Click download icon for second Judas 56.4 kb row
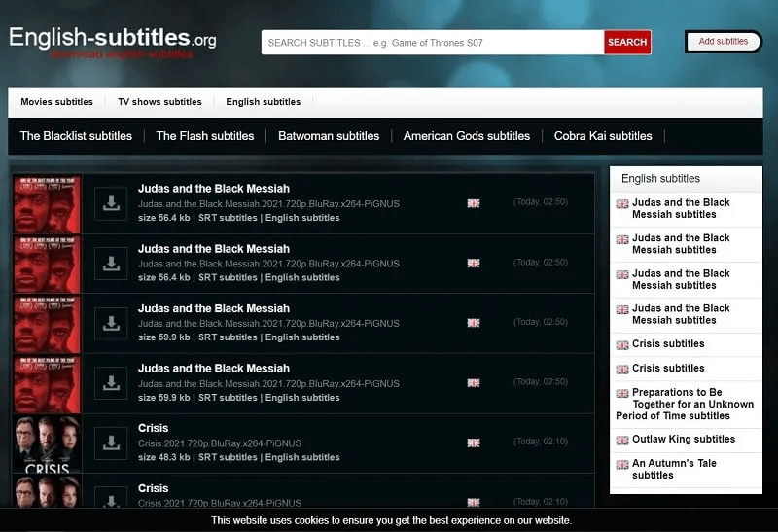 point(111,264)
